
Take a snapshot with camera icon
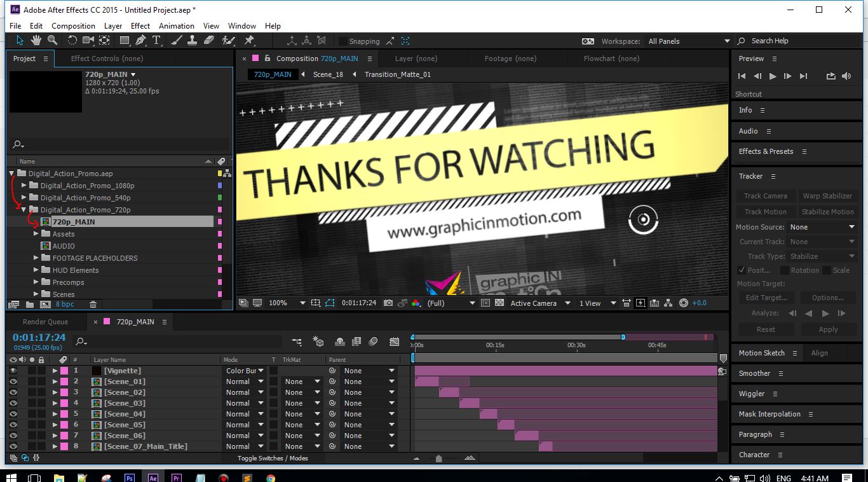[x=388, y=303]
